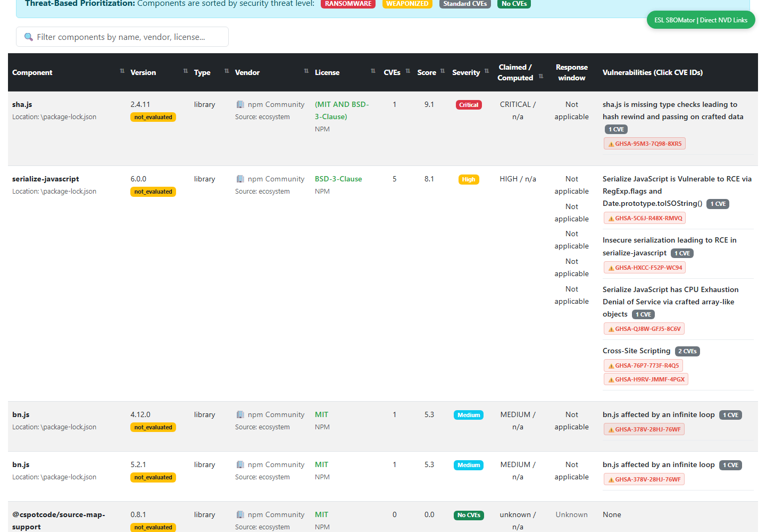Select the sha.js component name
Screen dimensions: 766x532
(x=22, y=104)
